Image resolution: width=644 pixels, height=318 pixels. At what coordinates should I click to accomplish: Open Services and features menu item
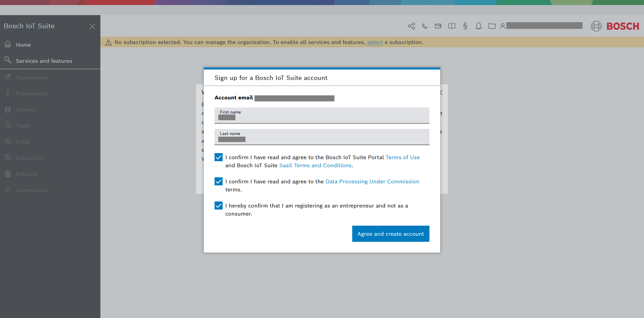pyautogui.click(x=50, y=61)
